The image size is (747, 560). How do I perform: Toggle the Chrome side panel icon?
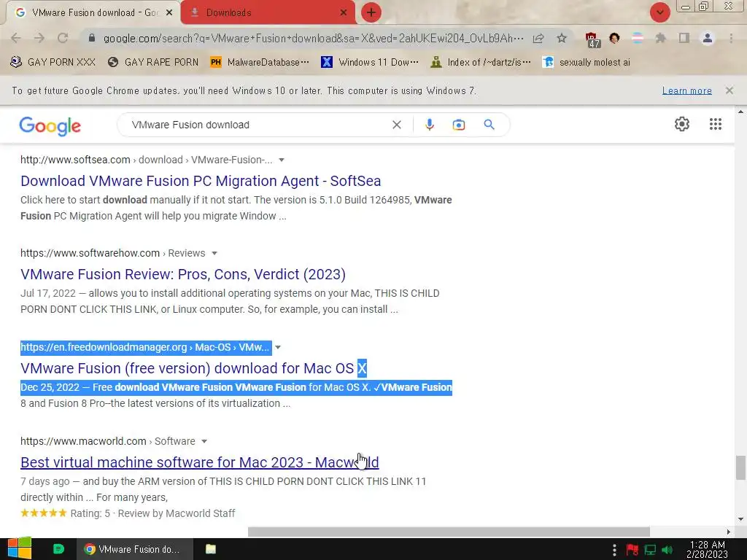pyautogui.click(x=684, y=38)
